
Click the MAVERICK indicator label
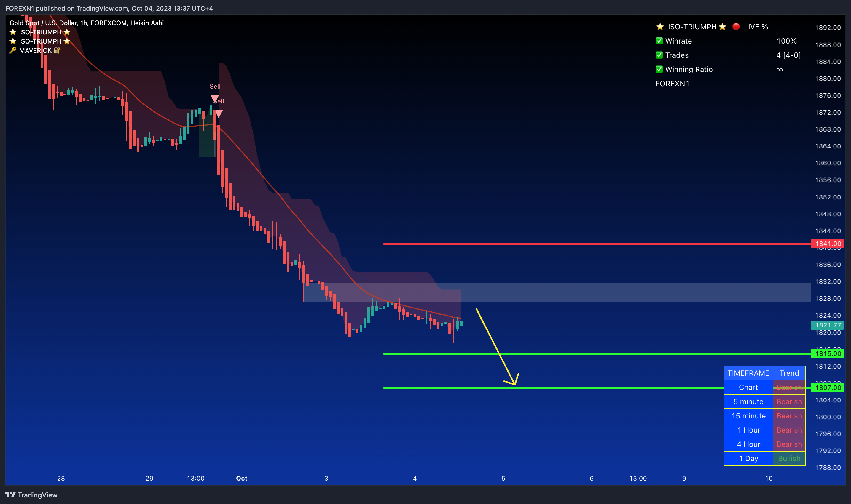pyautogui.click(x=35, y=50)
